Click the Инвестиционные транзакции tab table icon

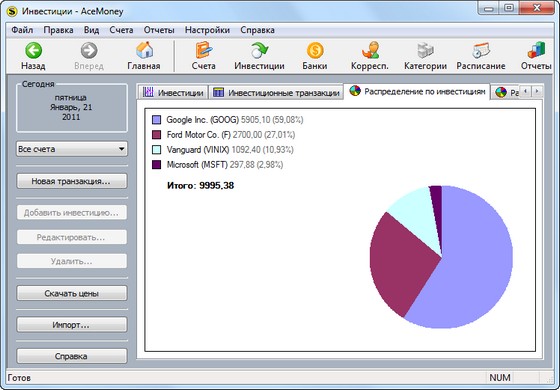click(x=218, y=92)
